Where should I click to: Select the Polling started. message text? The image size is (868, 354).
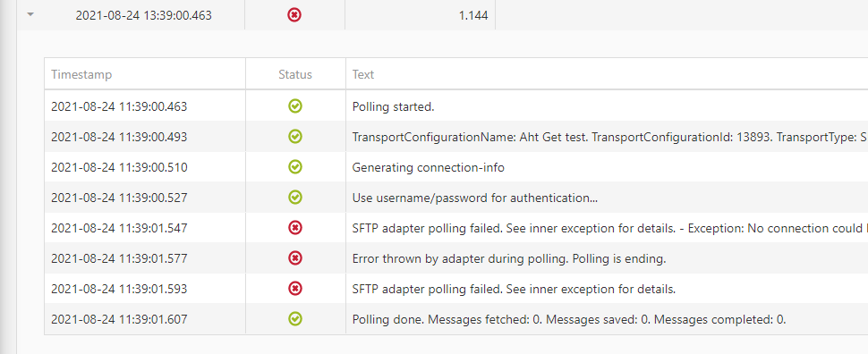point(393,106)
